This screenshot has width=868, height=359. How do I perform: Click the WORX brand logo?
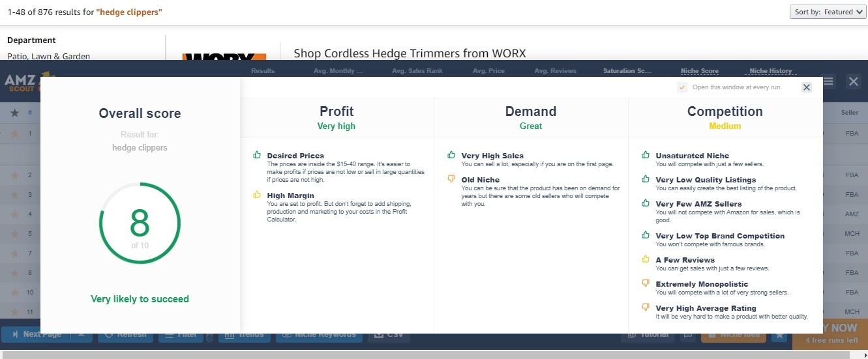(x=224, y=56)
